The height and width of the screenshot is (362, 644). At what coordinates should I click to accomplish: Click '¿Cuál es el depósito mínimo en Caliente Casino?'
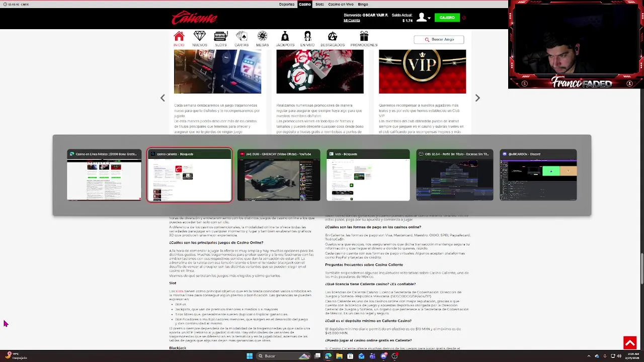[368, 321]
